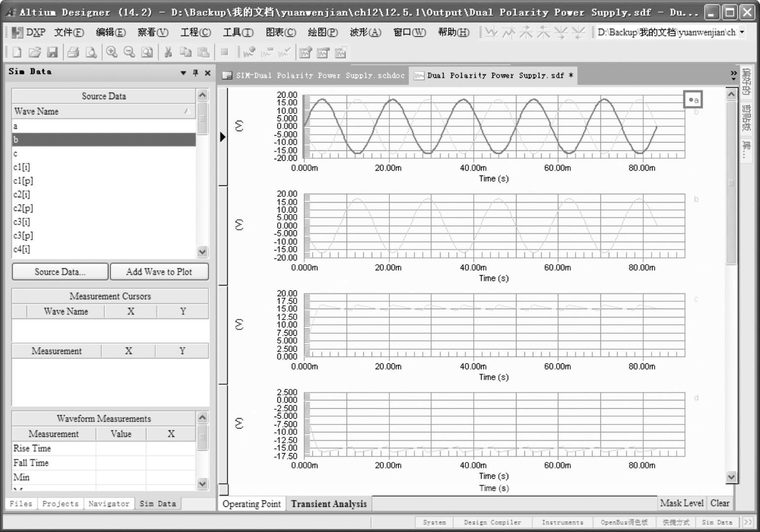Click the Add Wave toolbar icon
760x532 pixels.
pyautogui.click(x=249, y=52)
